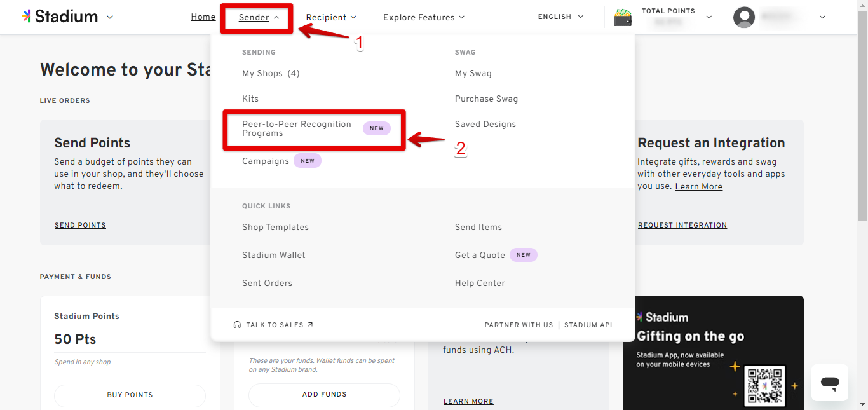868x410 pixels.
Task: Select Peer-to-Peer Recognition Programs
Action: [297, 128]
